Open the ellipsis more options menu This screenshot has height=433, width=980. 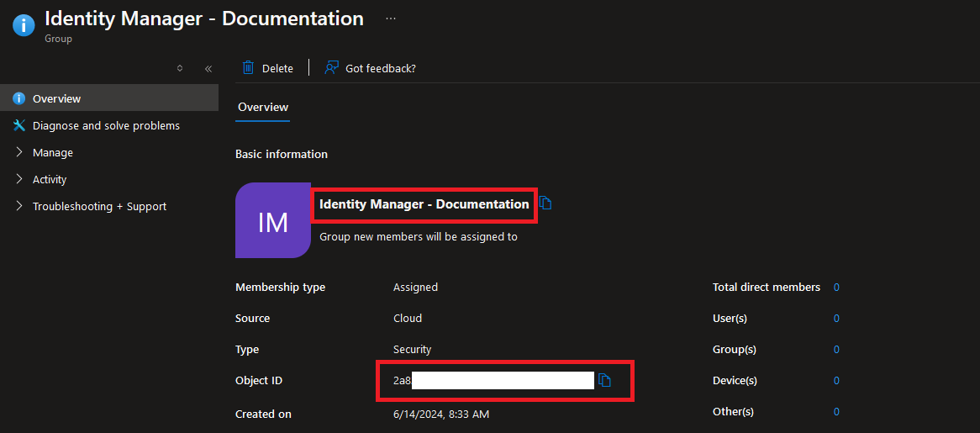coord(391,18)
